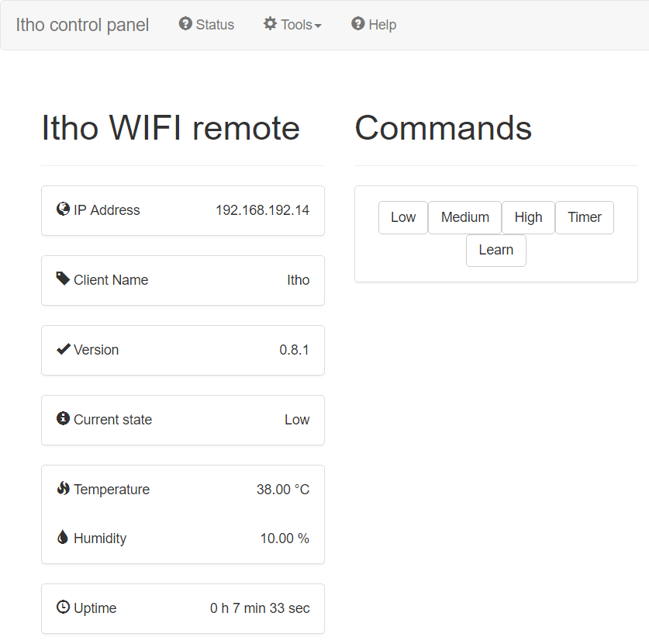Screen dimensions: 649x644
Task: Click the globe icon beside IP Address
Action: (64, 209)
